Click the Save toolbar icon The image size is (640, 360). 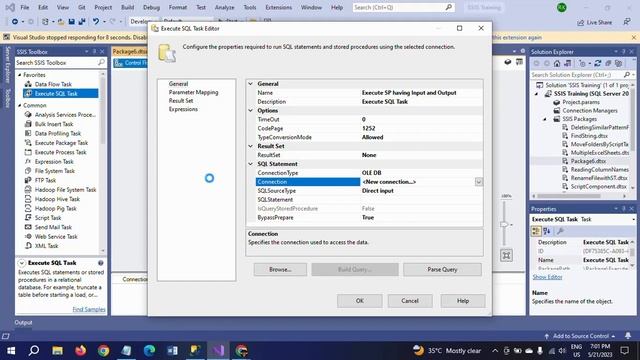pos(71,21)
